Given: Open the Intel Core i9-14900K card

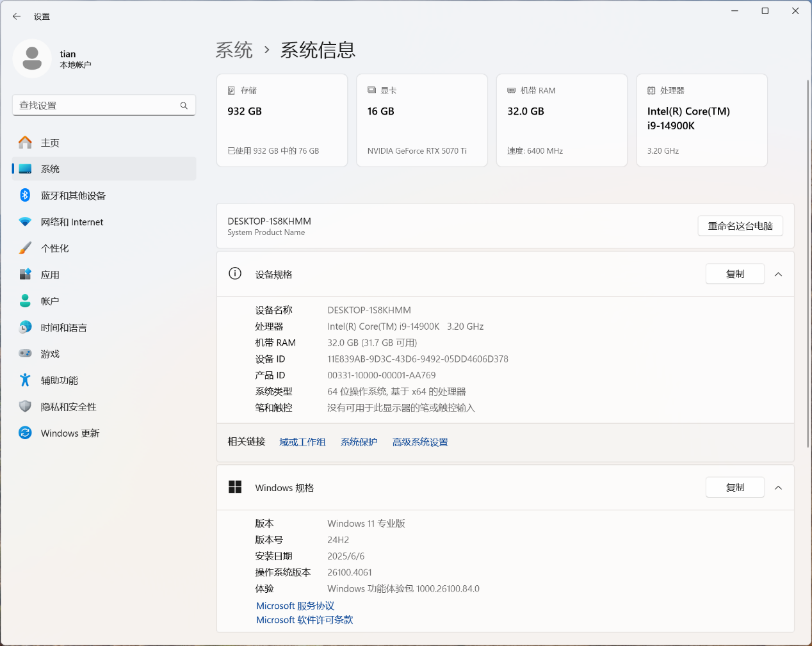Looking at the screenshot, I should point(702,120).
